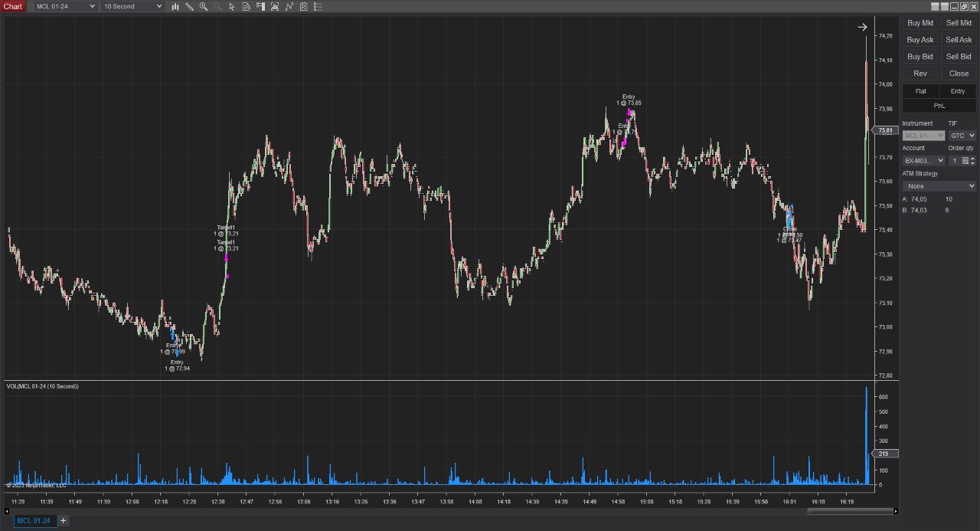Expand the ATM Strategy None dropdown

(x=939, y=186)
